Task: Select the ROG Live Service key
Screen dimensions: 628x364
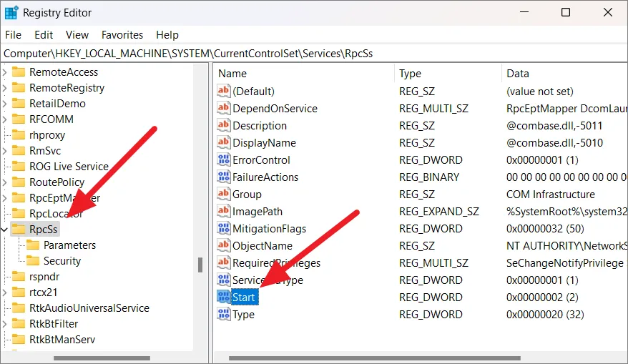Action: point(69,166)
